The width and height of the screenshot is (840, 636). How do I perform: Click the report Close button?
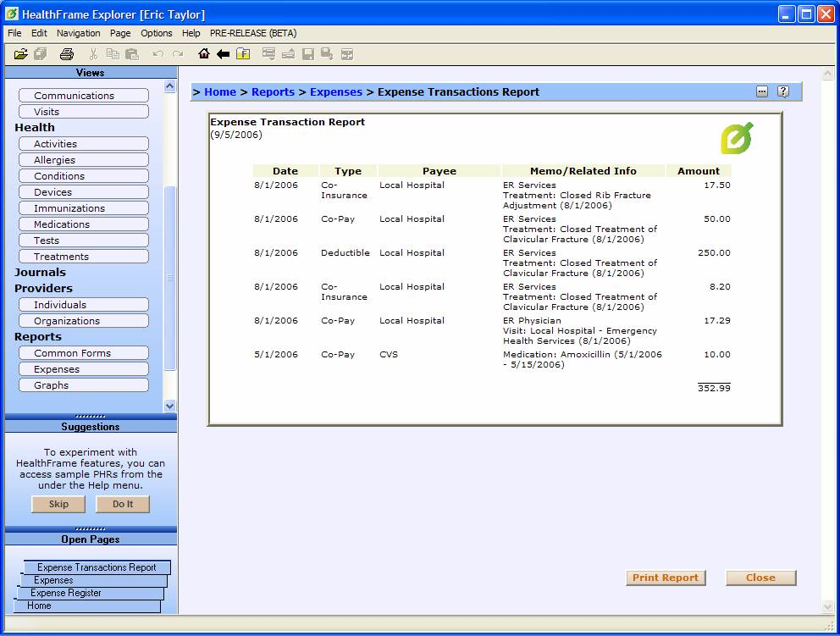click(760, 578)
